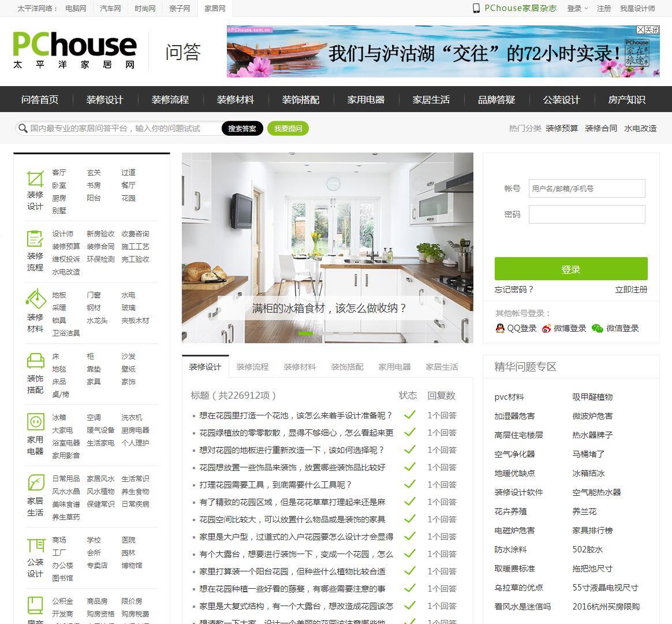Open the 问答首页 navigation item
The width and height of the screenshot is (672, 624).
point(40,99)
